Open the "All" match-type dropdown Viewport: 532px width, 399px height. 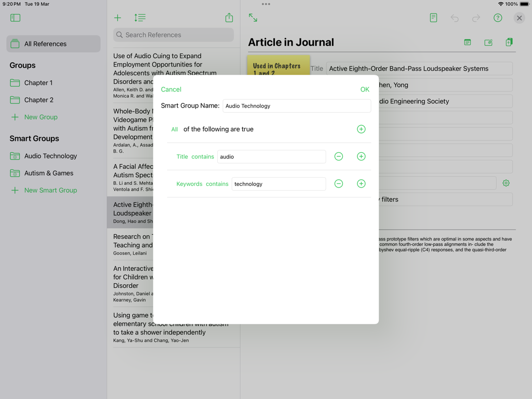click(175, 129)
